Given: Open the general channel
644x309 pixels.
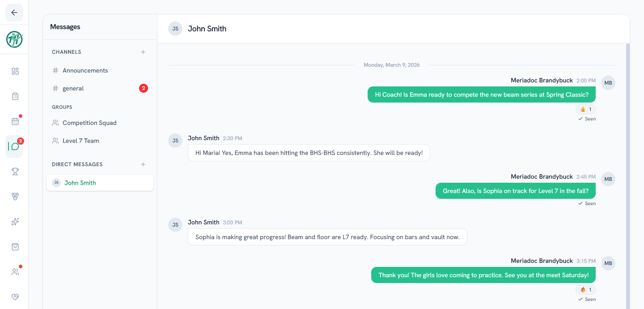Looking at the screenshot, I should point(100,88).
